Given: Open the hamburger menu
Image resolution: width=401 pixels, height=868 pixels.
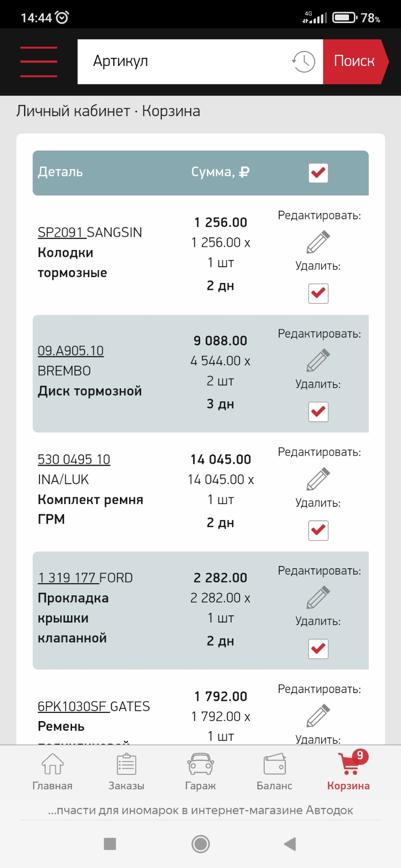Looking at the screenshot, I should point(39,62).
